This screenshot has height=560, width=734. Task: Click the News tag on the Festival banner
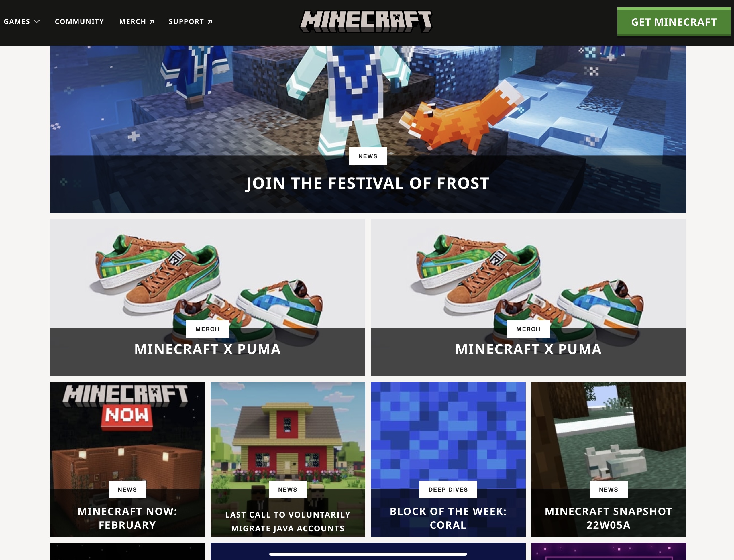pos(368,156)
